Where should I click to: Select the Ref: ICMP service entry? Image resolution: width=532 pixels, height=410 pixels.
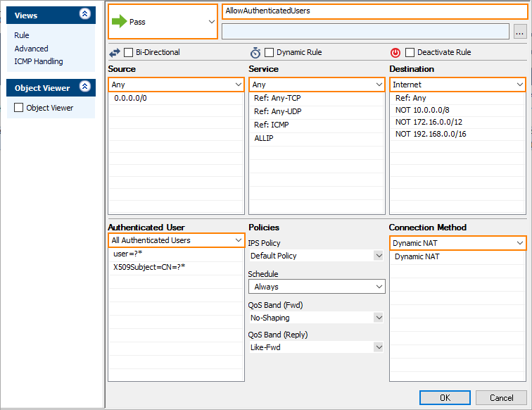317,125
